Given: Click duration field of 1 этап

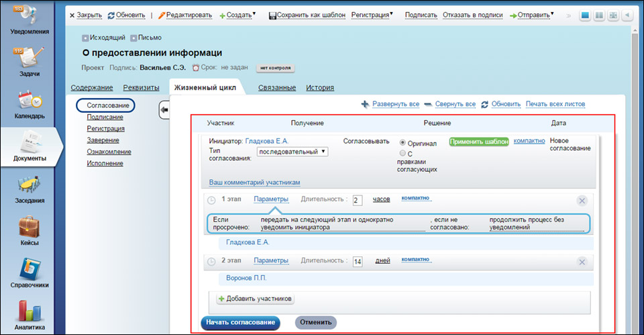Looking at the screenshot, I should (358, 200).
